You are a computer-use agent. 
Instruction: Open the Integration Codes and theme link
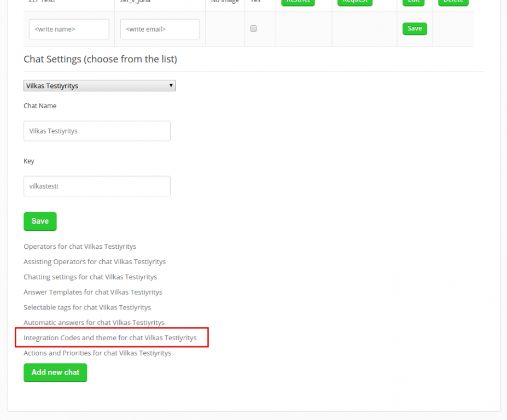[110, 337]
